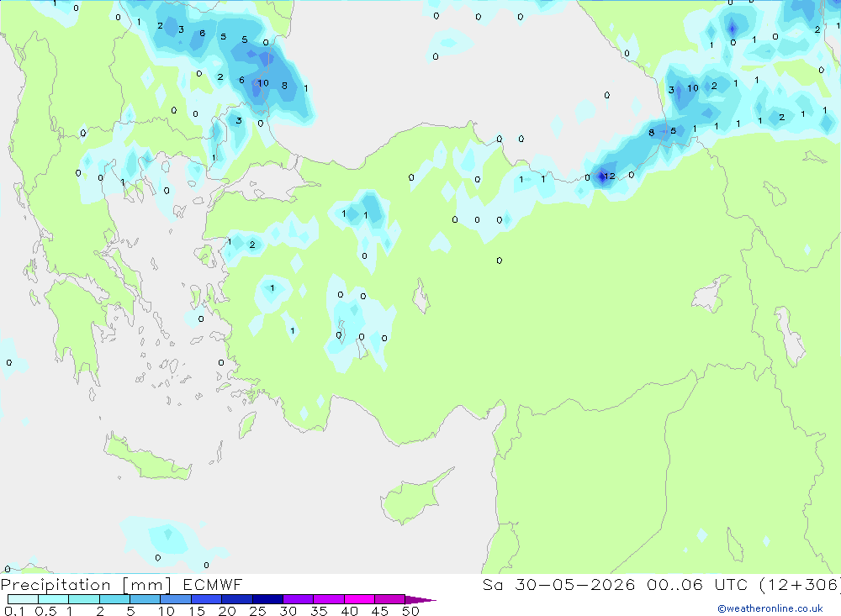
Task: Click the legend swatch between 0.5 and 1
Action: coord(53,599)
